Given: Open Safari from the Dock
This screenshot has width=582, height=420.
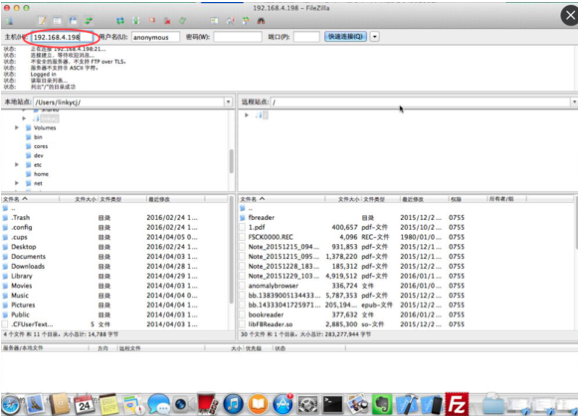Looking at the screenshot, I should point(11,404).
